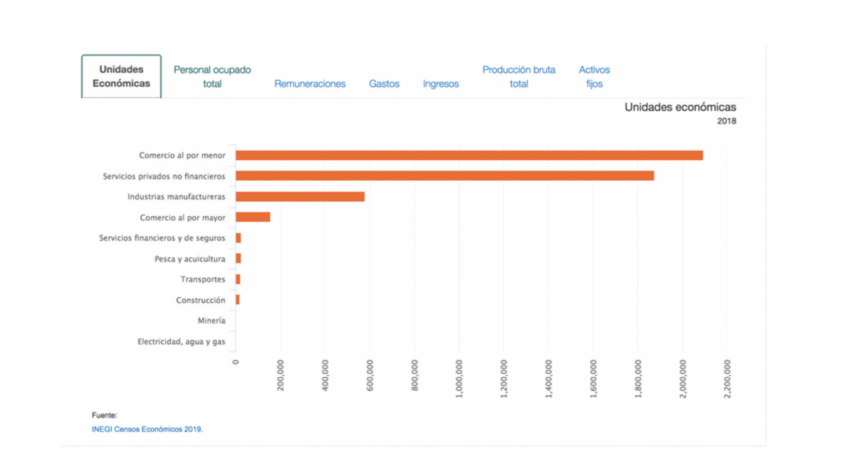Screen dimensions: 868x473
Task: Select the Servicios privados no financieros bar
Action: [444, 176]
